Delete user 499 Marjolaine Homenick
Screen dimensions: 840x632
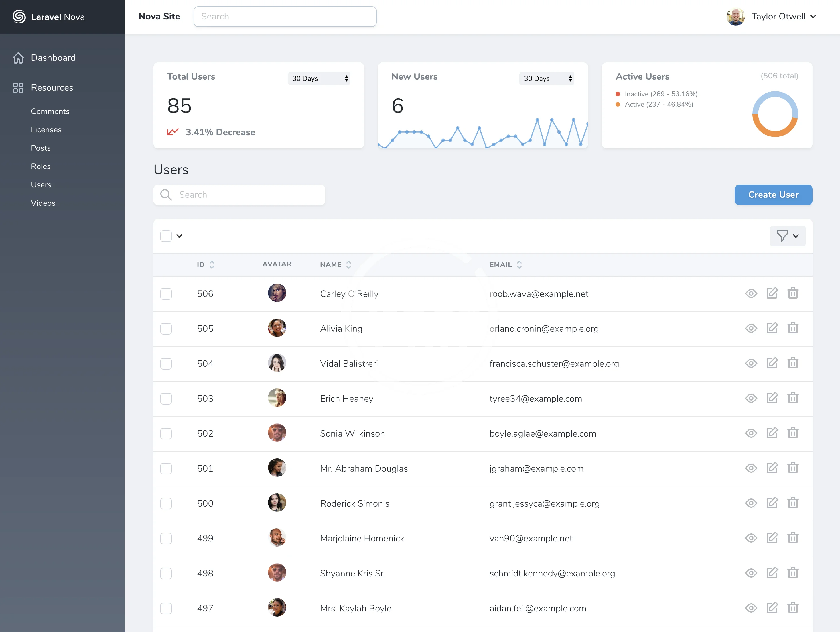click(x=793, y=538)
